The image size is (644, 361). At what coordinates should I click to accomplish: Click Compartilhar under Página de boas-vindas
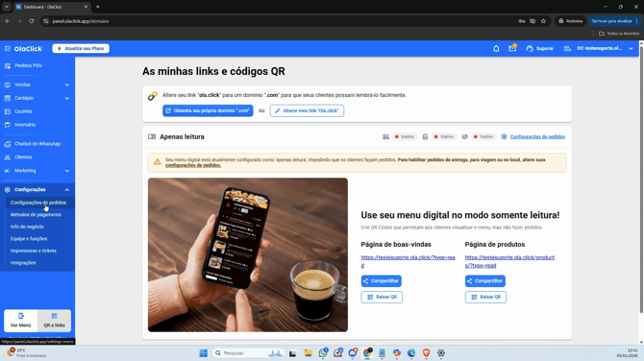[x=382, y=281]
